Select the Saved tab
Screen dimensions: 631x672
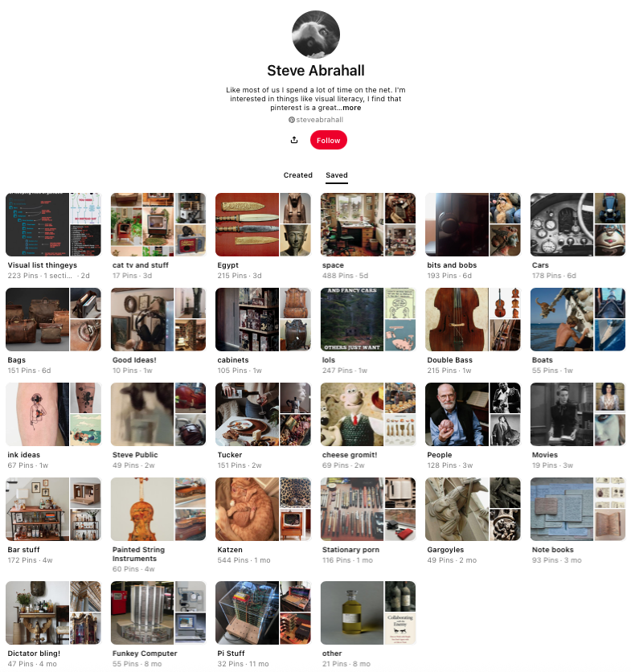click(x=337, y=175)
